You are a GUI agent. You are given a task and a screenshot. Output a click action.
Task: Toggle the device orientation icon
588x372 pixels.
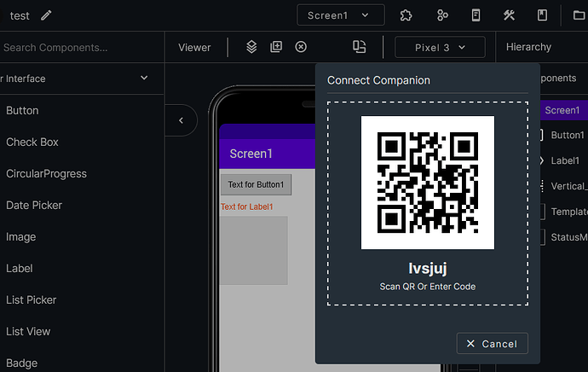[x=360, y=47]
